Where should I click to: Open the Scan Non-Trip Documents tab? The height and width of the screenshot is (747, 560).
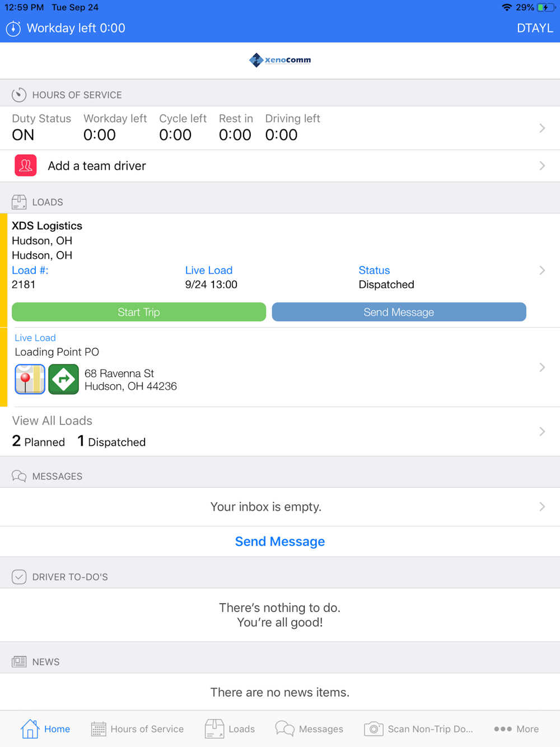point(418,729)
